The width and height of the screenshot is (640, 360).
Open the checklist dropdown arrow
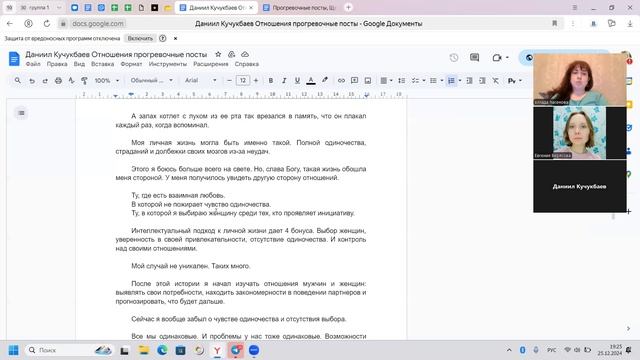click(x=424, y=81)
